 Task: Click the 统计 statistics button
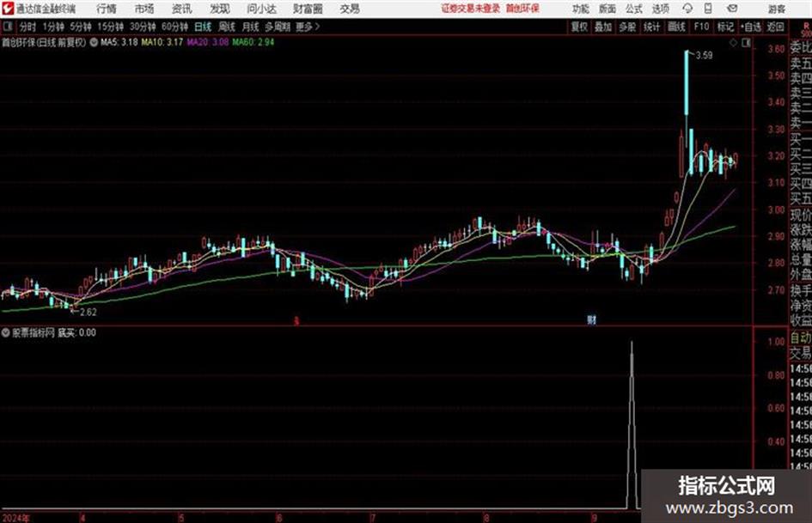[x=652, y=27]
